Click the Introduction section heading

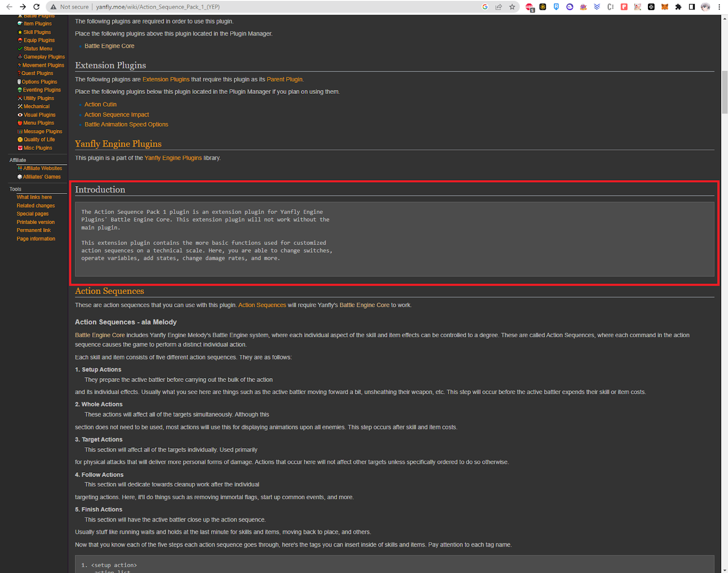100,190
